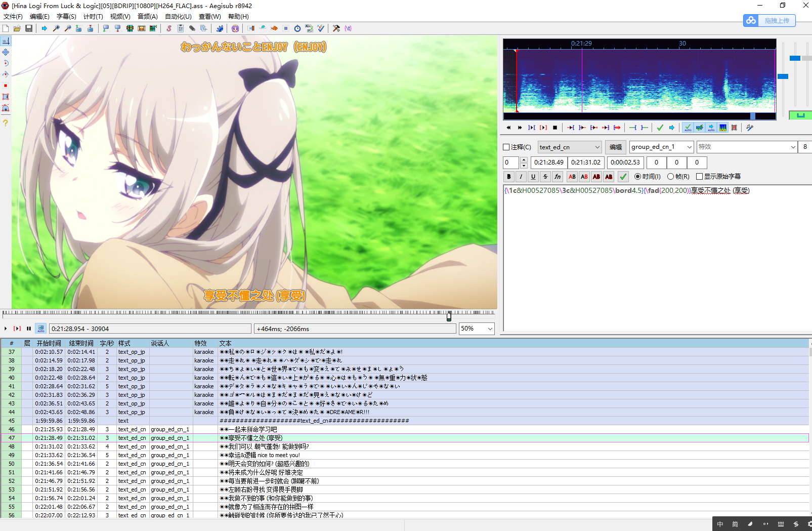Increase layer number with the up stepper
Viewport: 812px width, 531px height.
coord(524,160)
